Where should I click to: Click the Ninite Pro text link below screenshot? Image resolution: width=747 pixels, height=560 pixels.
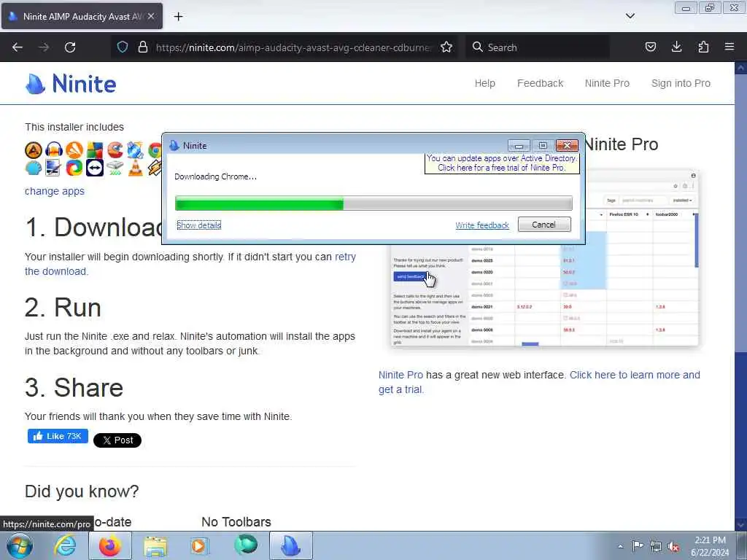[400, 376]
